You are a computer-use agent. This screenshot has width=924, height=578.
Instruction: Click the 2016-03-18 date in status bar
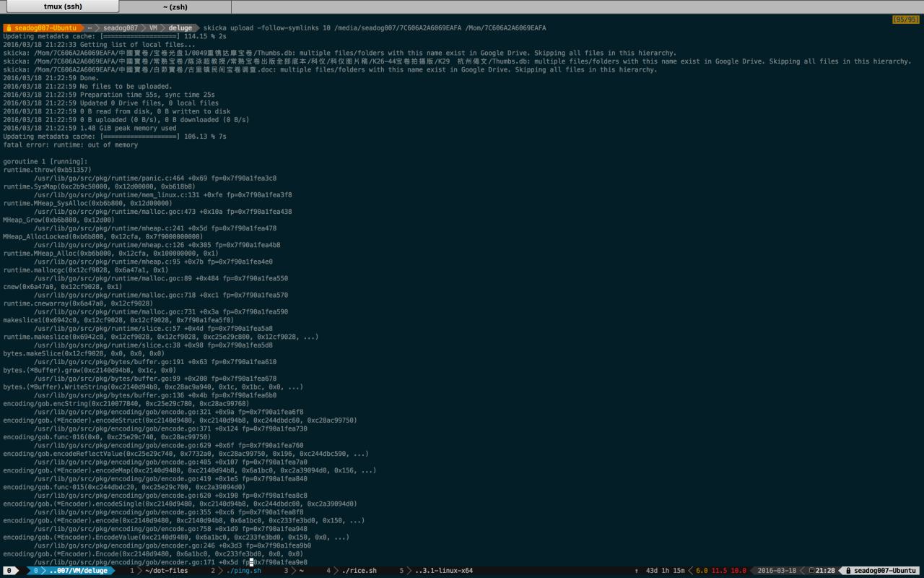tap(777, 571)
